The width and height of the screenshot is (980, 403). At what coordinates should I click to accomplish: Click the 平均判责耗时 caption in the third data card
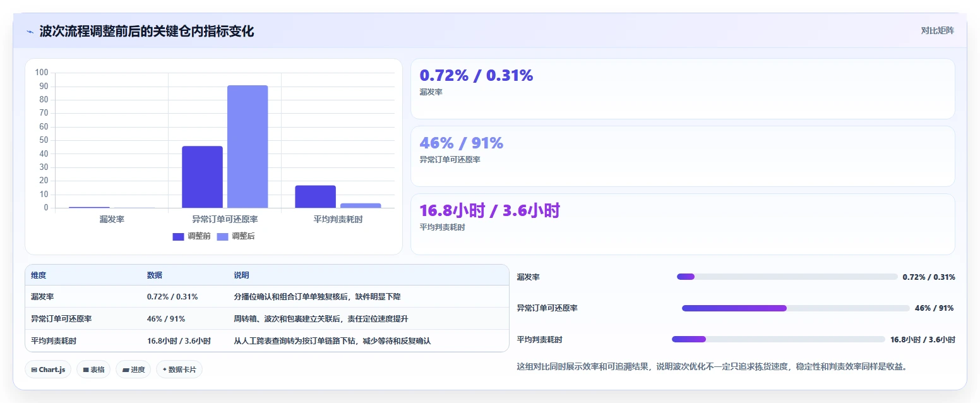coord(442,227)
